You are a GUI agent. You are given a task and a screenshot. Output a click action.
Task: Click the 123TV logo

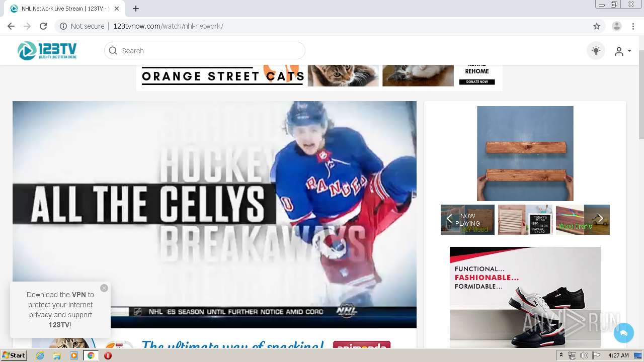click(47, 51)
